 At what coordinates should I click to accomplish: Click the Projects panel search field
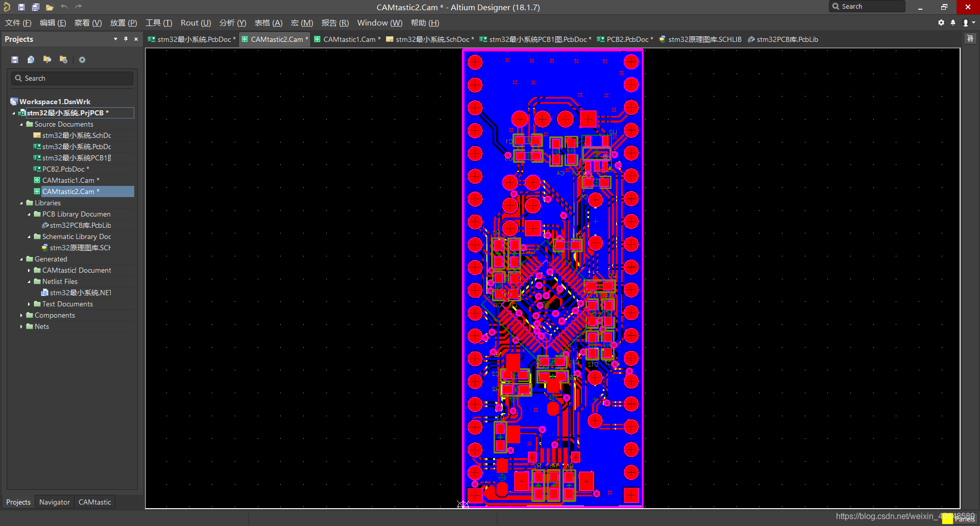pos(72,78)
